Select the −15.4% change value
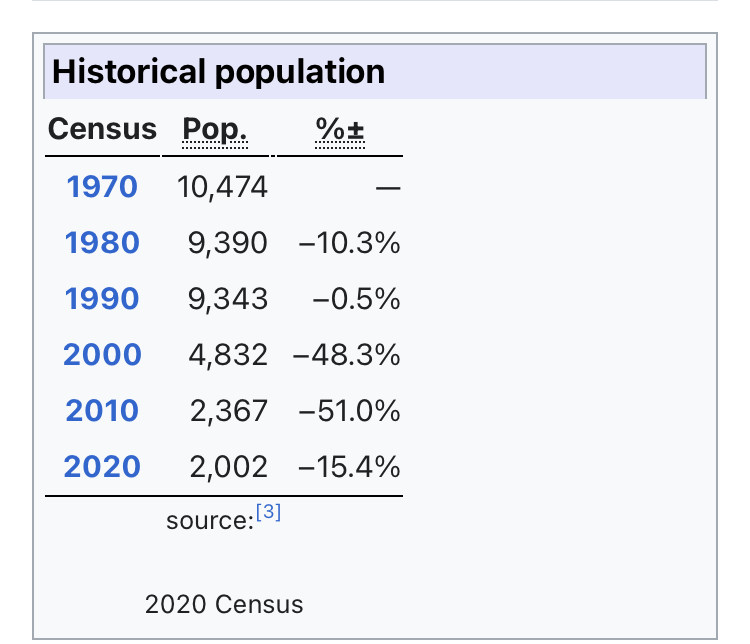Image resolution: width=750 pixels, height=644 pixels. coord(349,467)
